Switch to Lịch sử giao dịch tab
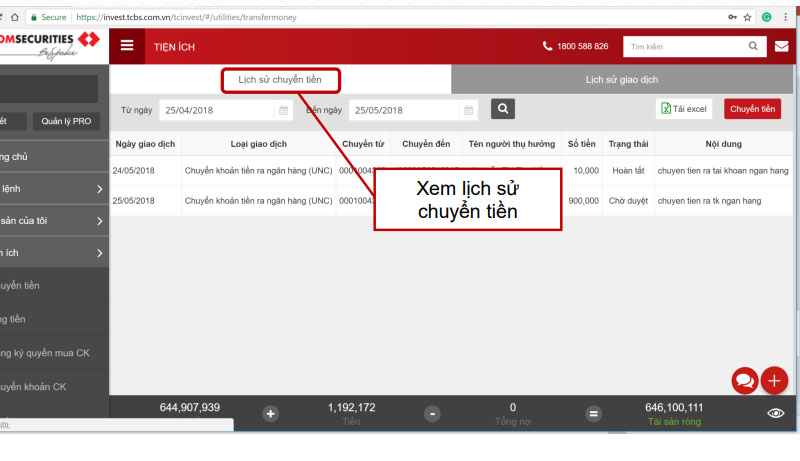This screenshot has height=461, width=800. [x=621, y=80]
